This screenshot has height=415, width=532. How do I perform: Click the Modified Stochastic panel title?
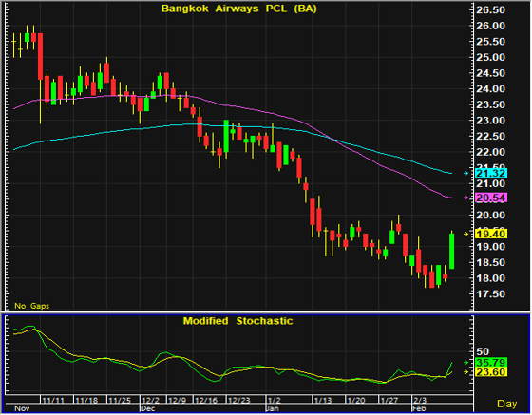point(237,321)
